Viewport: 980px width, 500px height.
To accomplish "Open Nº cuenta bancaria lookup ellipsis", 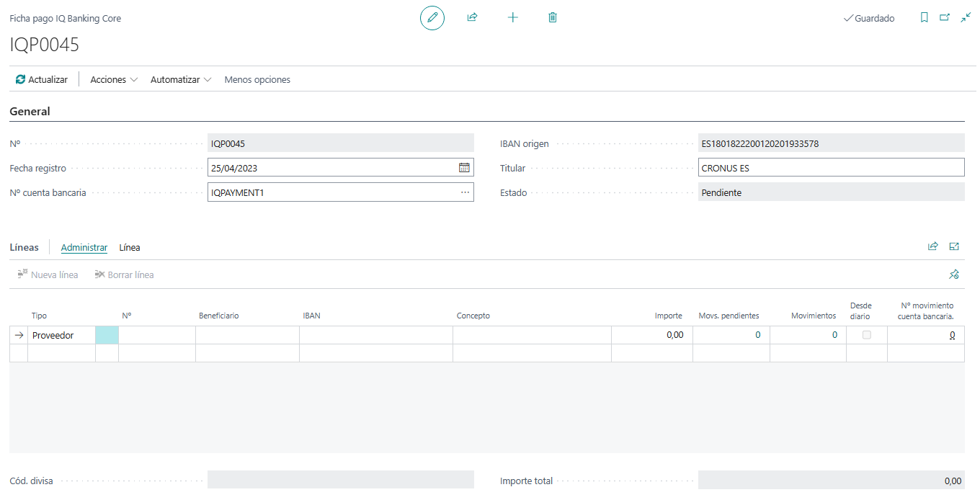I will [465, 192].
